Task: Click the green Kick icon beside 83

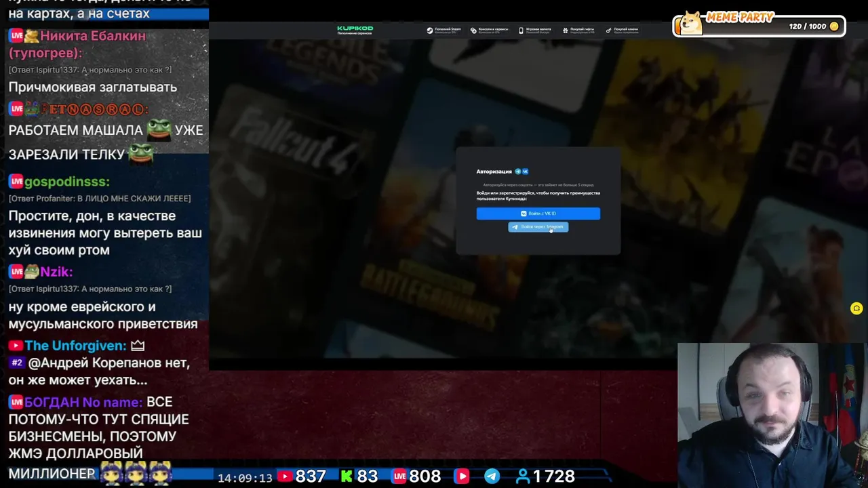Action: pyautogui.click(x=347, y=476)
